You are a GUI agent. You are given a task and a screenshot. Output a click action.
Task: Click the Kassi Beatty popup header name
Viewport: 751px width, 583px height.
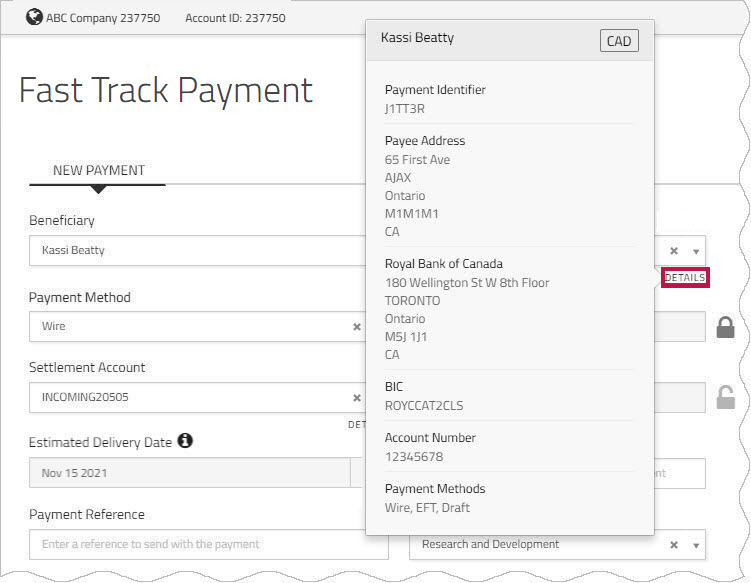click(x=417, y=38)
